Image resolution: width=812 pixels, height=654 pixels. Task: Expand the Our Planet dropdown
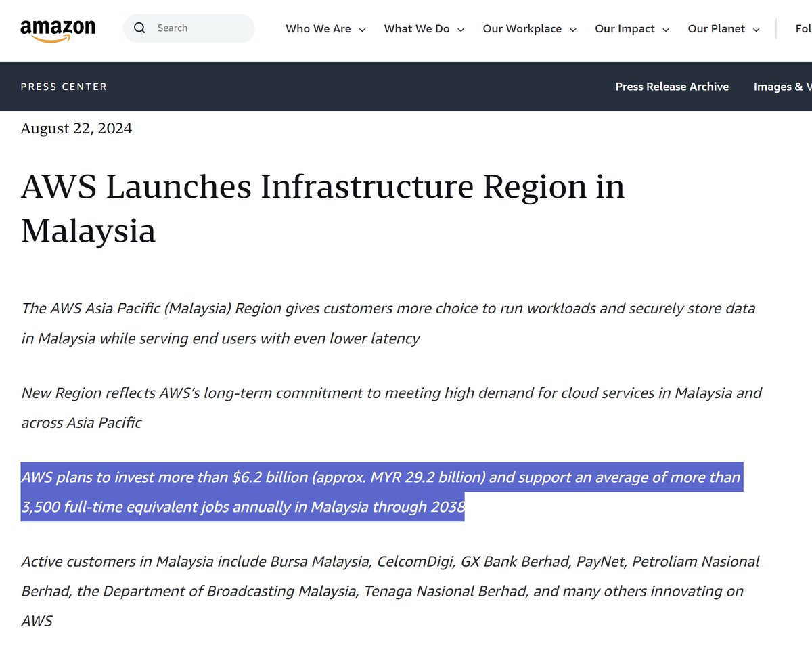tap(756, 30)
